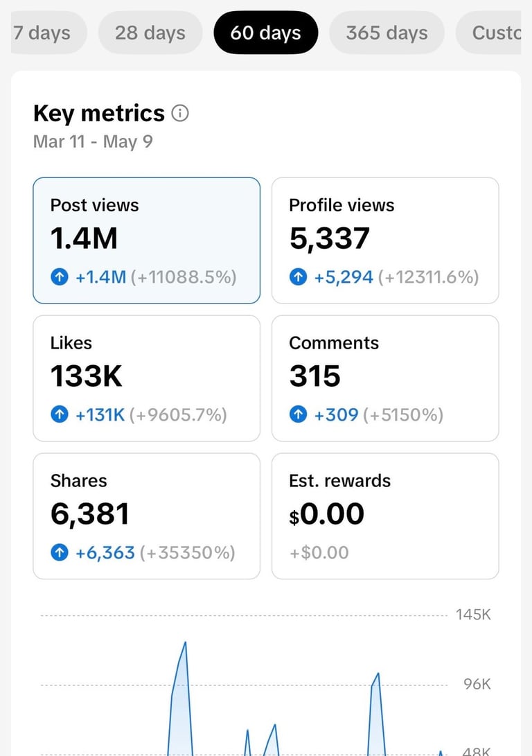Click the Post views up-arrow icon

point(60,277)
